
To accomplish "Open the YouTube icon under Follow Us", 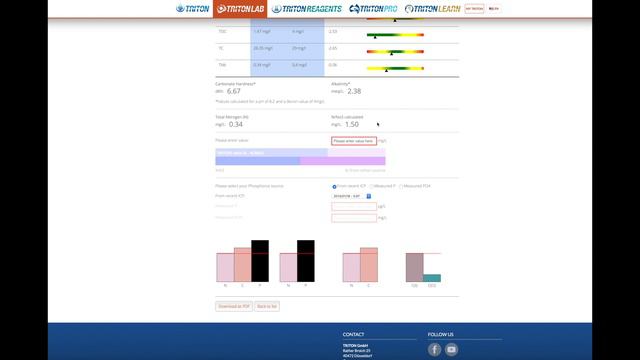I will coord(451,349).
